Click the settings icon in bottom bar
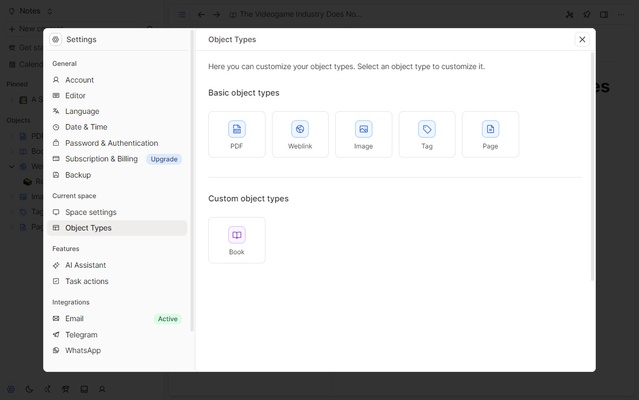639x400 pixels. 11,389
